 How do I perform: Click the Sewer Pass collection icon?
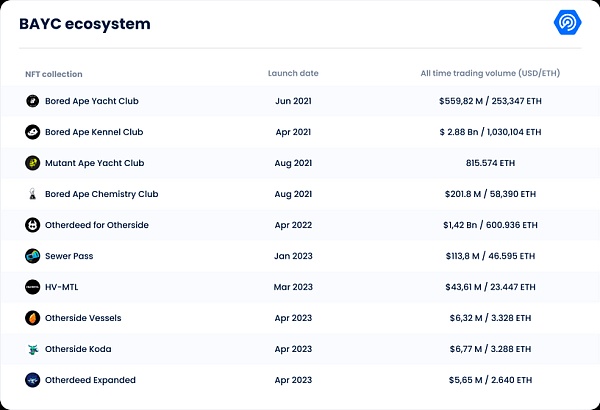pos(33,256)
